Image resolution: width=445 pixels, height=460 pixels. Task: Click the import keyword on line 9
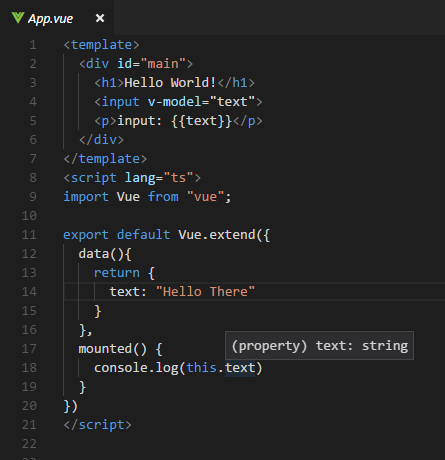coord(86,197)
